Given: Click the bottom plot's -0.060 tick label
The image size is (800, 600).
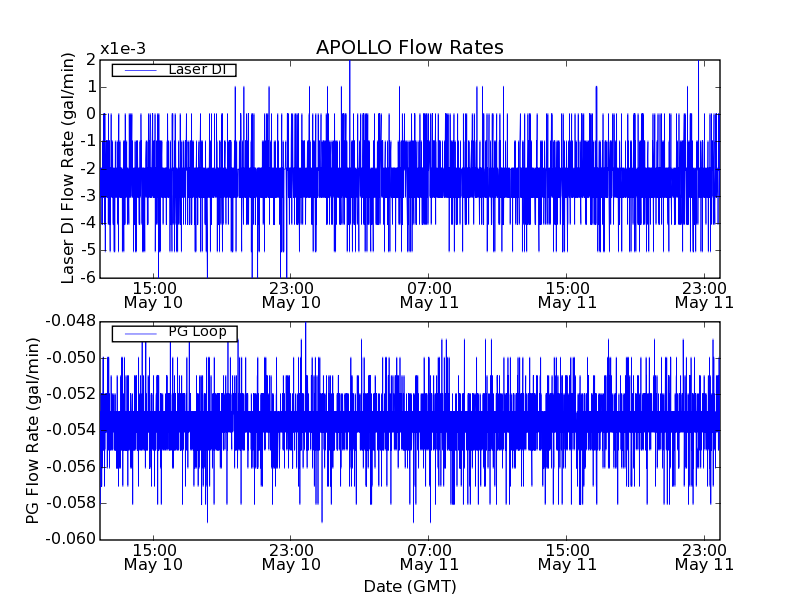Looking at the screenshot, I should pos(69,539).
